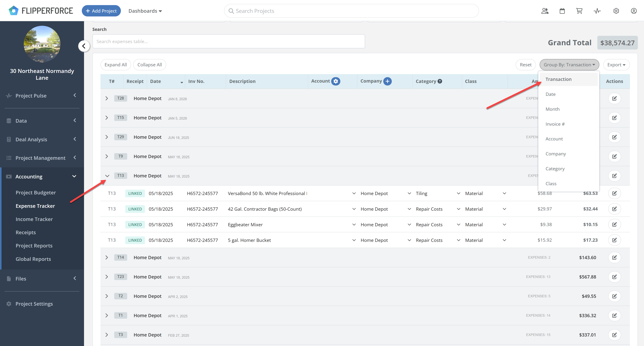The width and height of the screenshot is (644, 346).
Task: Click edit icon for T28 transaction row
Action: tap(614, 98)
